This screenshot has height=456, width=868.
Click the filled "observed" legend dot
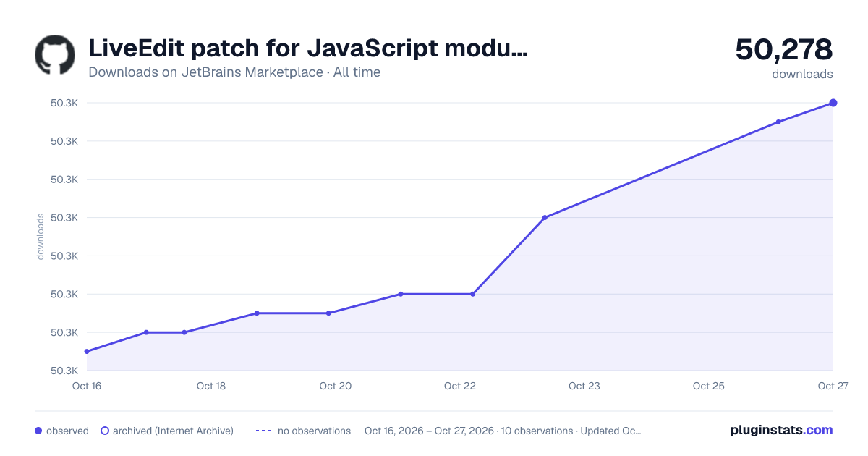pos(38,431)
